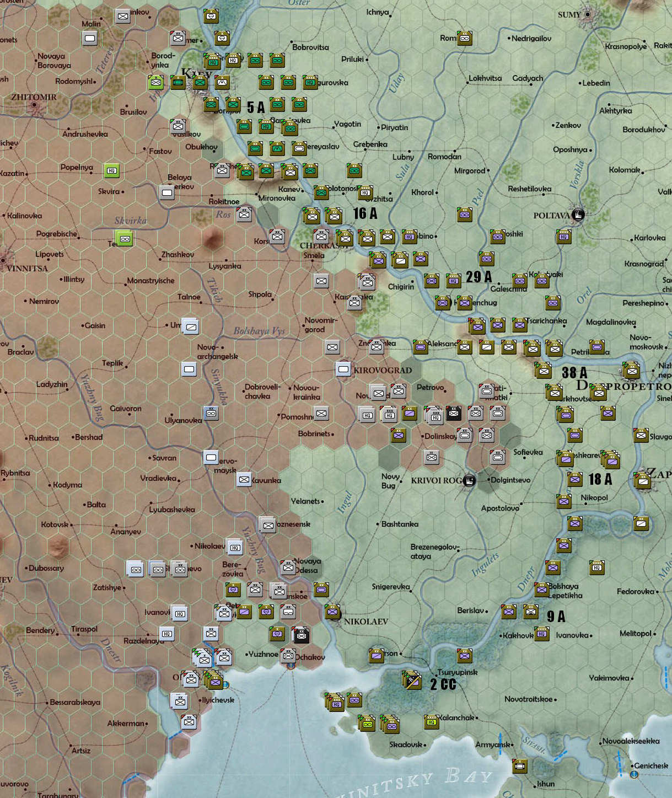The width and height of the screenshot is (672, 798).
Task: Click the NIKOLAEV city label
Action: coord(366,622)
